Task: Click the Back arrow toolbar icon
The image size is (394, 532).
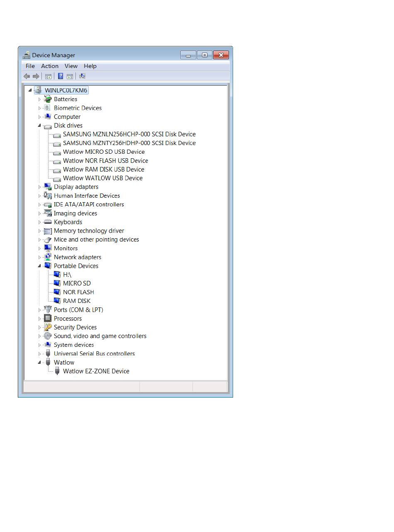Action: click(x=27, y=76)
